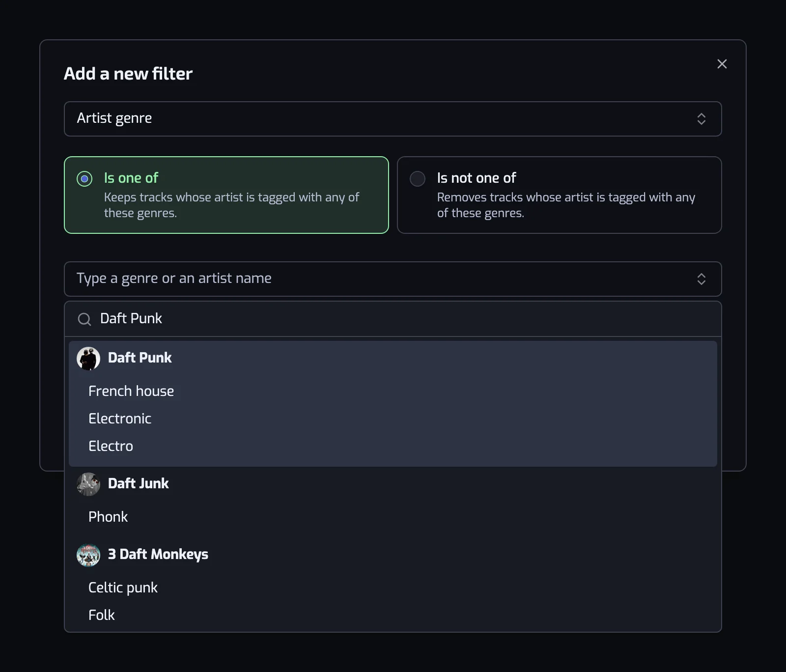The height and width of the screenshot is (672, 786).
Task: Click the genre combobox chevron arrows
Action: (701, 279)
